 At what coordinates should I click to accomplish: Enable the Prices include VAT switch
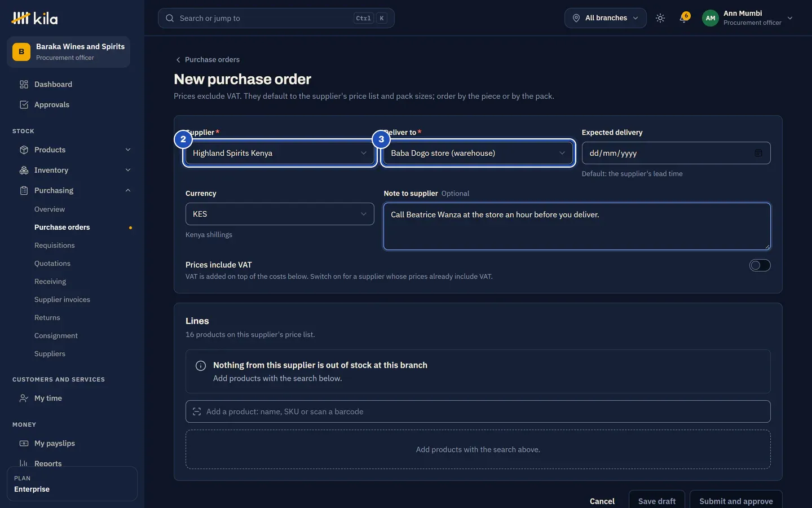[760, 265]
